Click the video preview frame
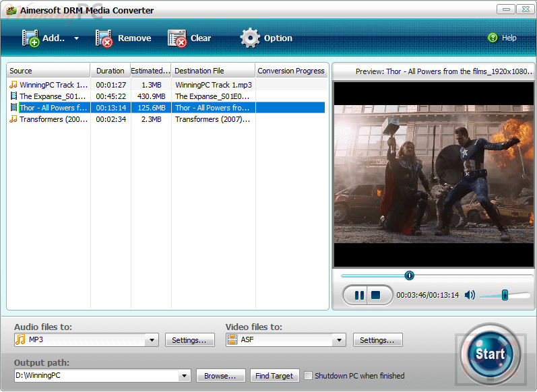This screenshot has width=537, height=392. pyautogui.click(x=434, y=174)
